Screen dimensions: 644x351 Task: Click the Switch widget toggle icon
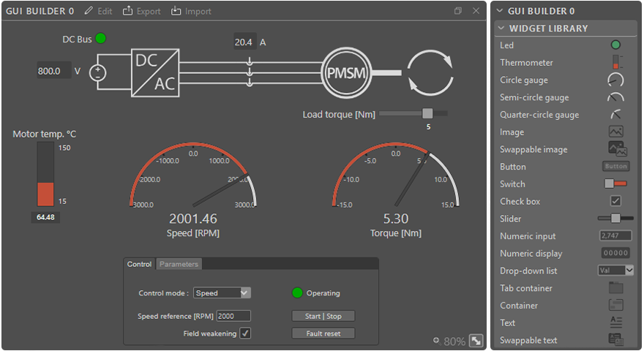pos(615,184)
